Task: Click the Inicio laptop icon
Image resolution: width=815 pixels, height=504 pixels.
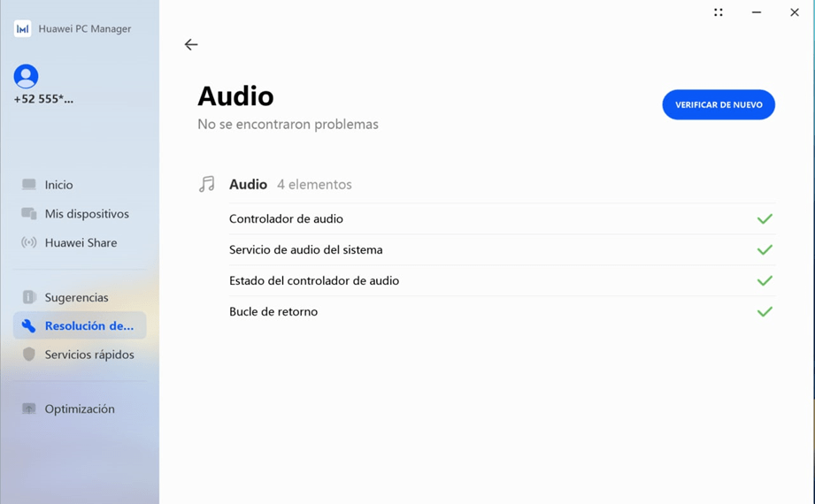Action: [29, 185]
